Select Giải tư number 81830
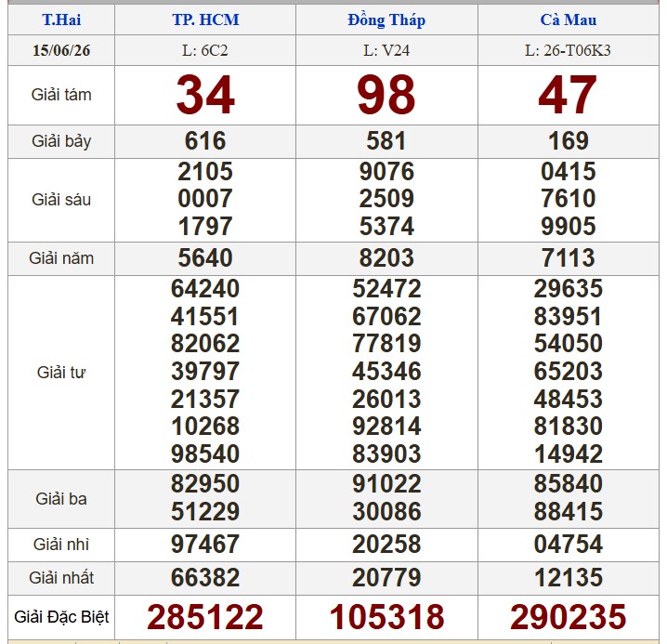The width and height of the screenshot is (667, 644). pyautogui.click(x=569, y=427)
